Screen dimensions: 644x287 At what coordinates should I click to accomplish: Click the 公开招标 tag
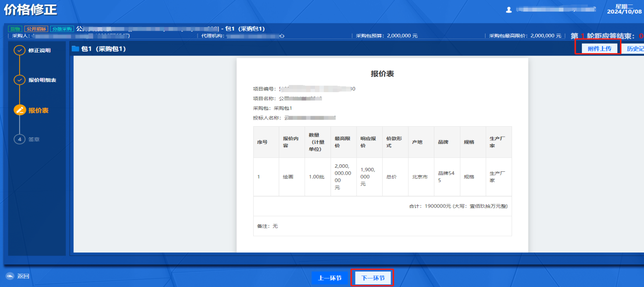pos(36,29)
